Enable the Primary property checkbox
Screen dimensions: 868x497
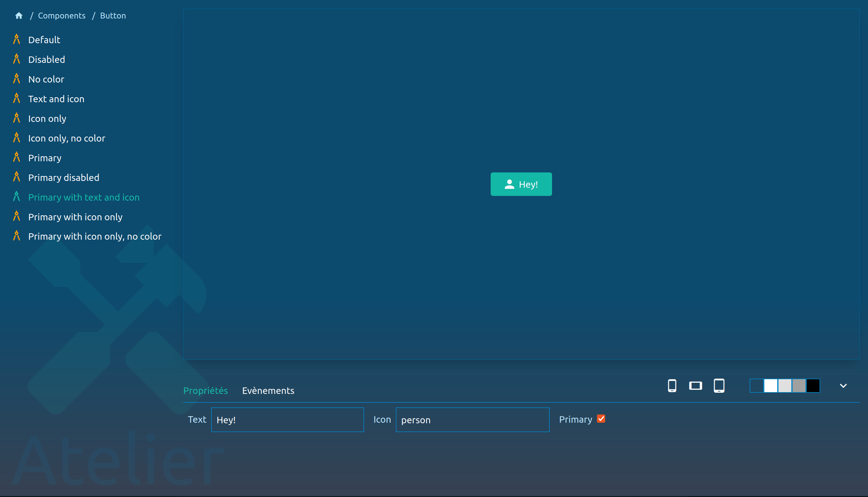click(x=601, y=419)
